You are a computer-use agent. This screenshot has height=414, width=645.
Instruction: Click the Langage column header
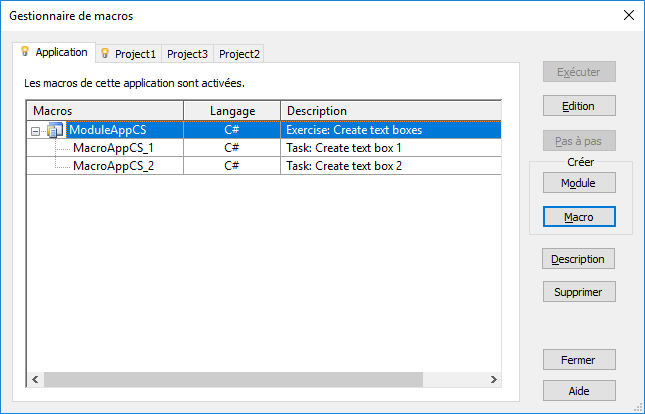(232, 110)
